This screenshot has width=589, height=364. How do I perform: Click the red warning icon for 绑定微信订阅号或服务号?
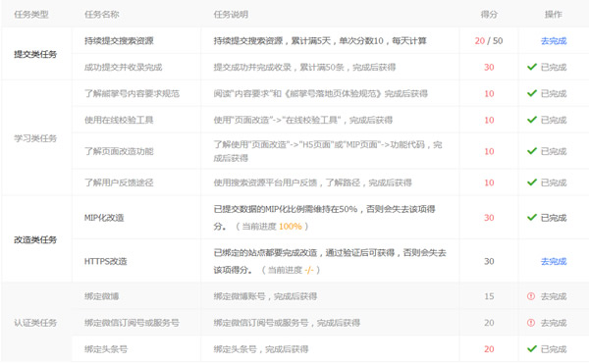(531, 323)
